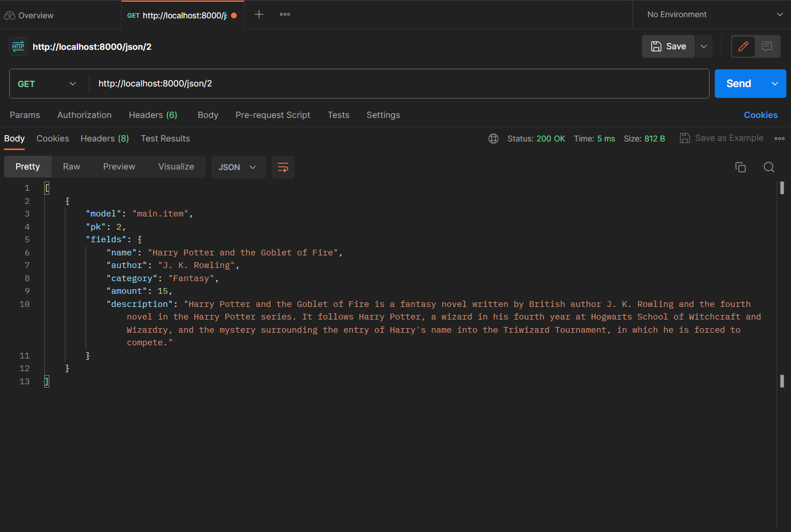This screenshot has height=532, width=791.
Task: Click the "Fantasy" category value
Action: coord(191,278)
